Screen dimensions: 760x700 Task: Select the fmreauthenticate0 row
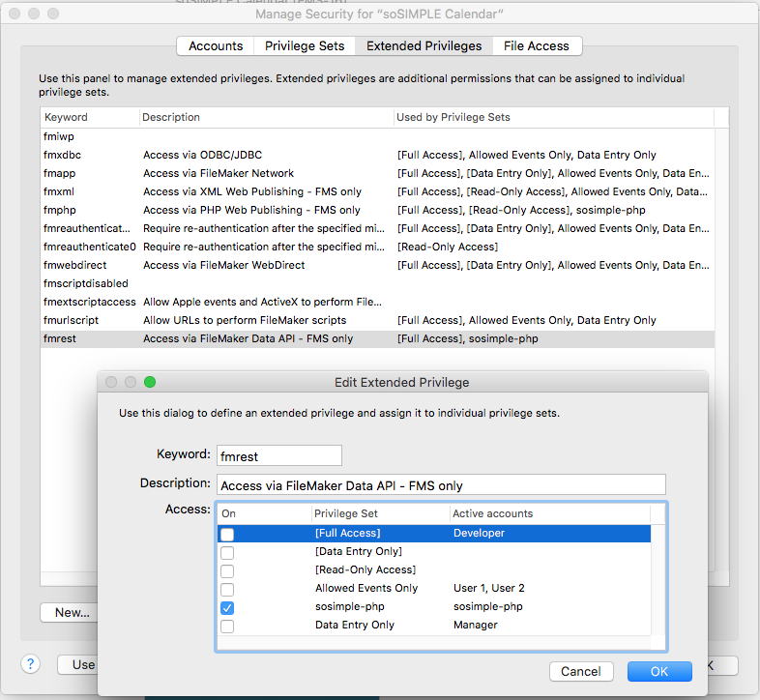tap(377, 247)
